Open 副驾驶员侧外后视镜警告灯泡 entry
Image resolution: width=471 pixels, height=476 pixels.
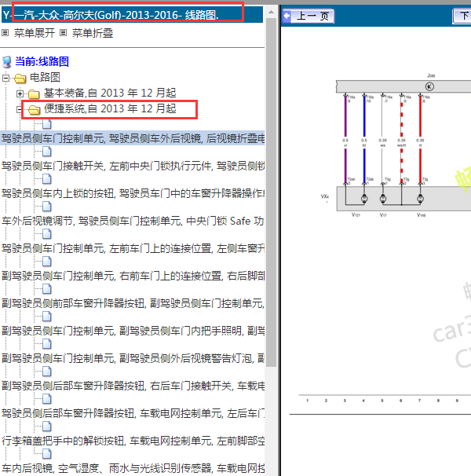click(133, 358)
